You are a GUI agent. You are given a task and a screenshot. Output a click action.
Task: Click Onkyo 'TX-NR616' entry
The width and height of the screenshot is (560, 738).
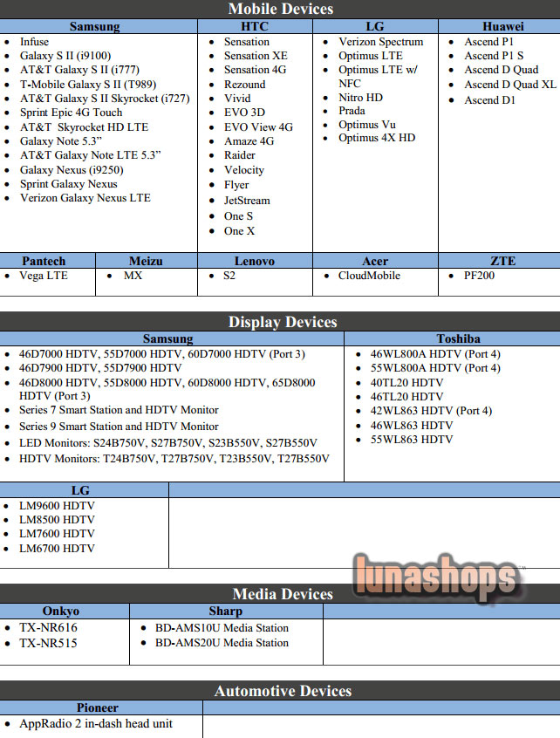click(48, 628)
